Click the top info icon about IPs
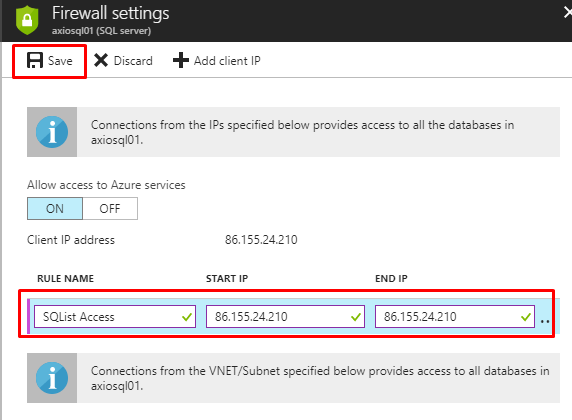This screenshot has height=420, width=572. [x=52, y=132]
